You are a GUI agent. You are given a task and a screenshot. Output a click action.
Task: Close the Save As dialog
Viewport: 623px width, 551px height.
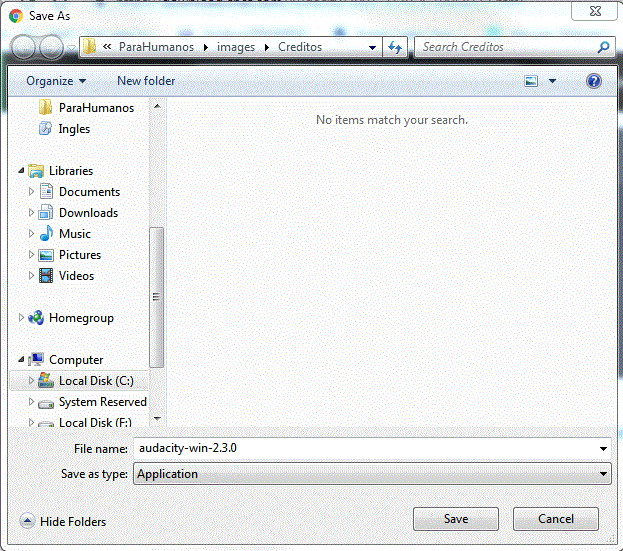pos(595,11)
